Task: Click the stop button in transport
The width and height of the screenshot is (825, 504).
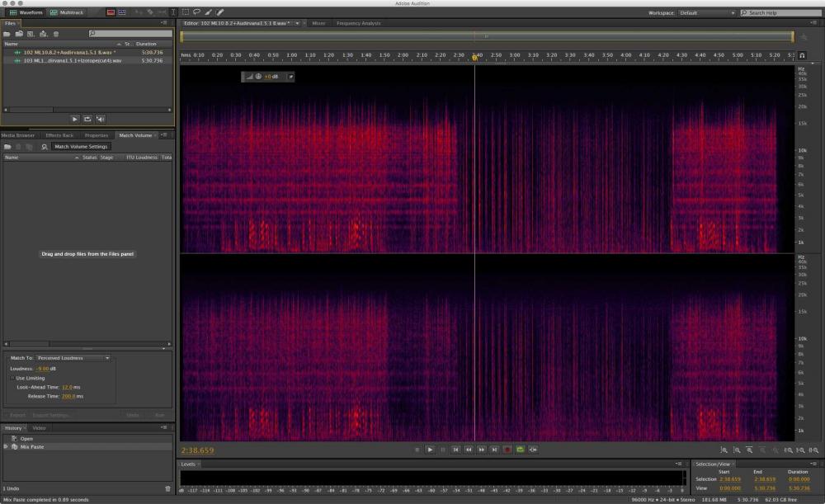Action: pyautogui.click(x=417, y=450)
